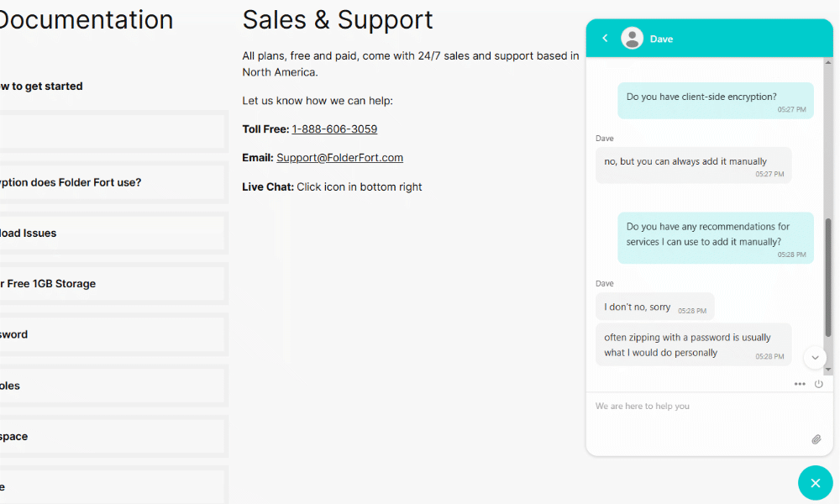This screenshot has width=840, height=504.
Task: Click Dave's avatar icon in chat header
Action: click(633, 38)
